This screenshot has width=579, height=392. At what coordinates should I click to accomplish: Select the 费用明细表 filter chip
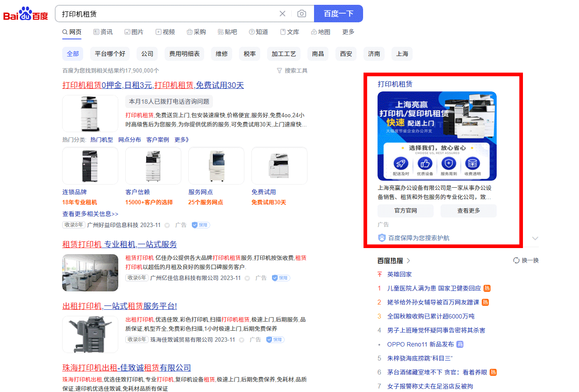[184, 54]
